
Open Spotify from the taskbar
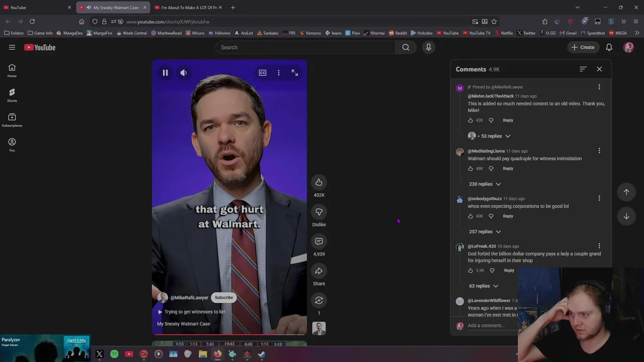[114, 354]
